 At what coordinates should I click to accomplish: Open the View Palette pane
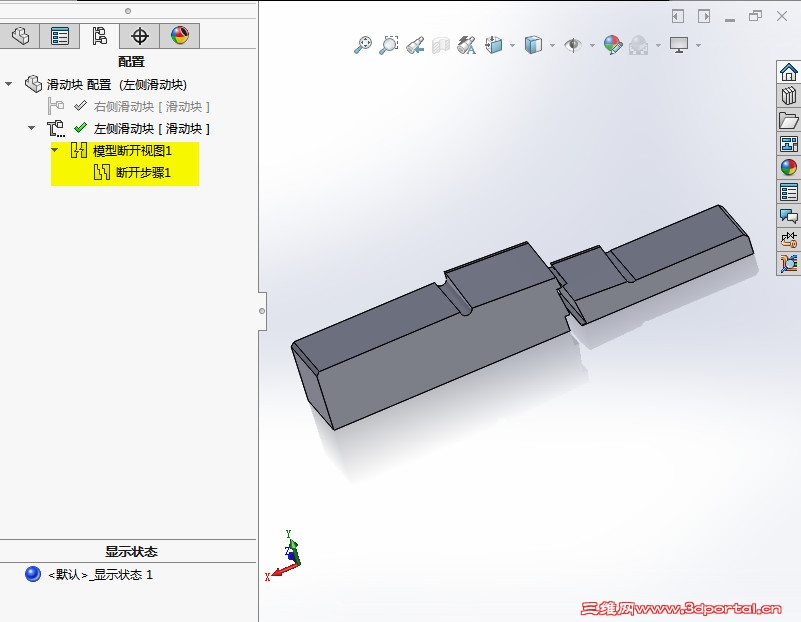click(789, 144)
